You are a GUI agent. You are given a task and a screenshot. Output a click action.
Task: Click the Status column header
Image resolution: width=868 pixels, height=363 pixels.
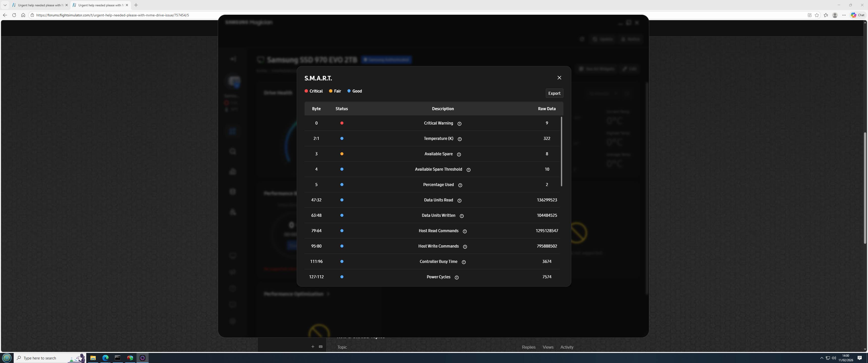[342, 109]
